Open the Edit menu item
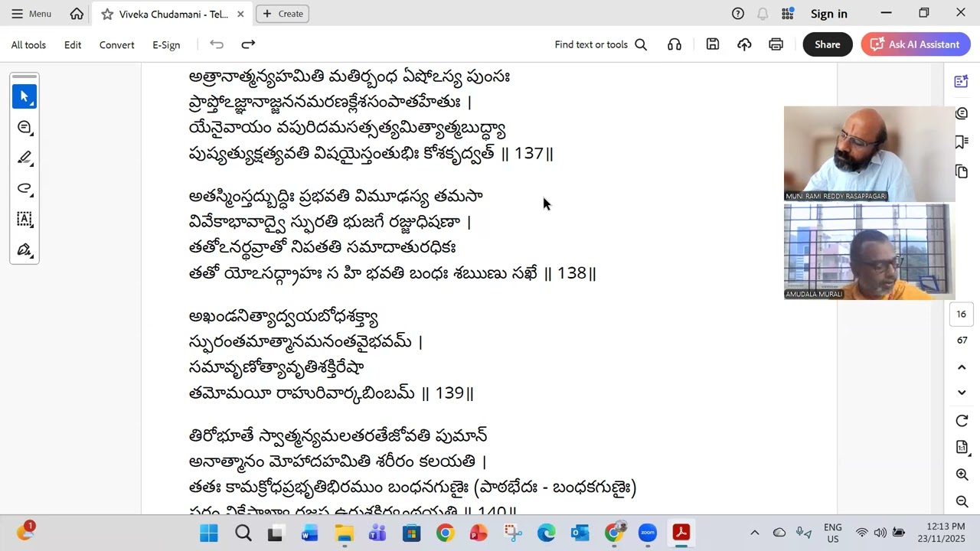The width and height of the screenshot is (980, 551). tap(73, 45)
